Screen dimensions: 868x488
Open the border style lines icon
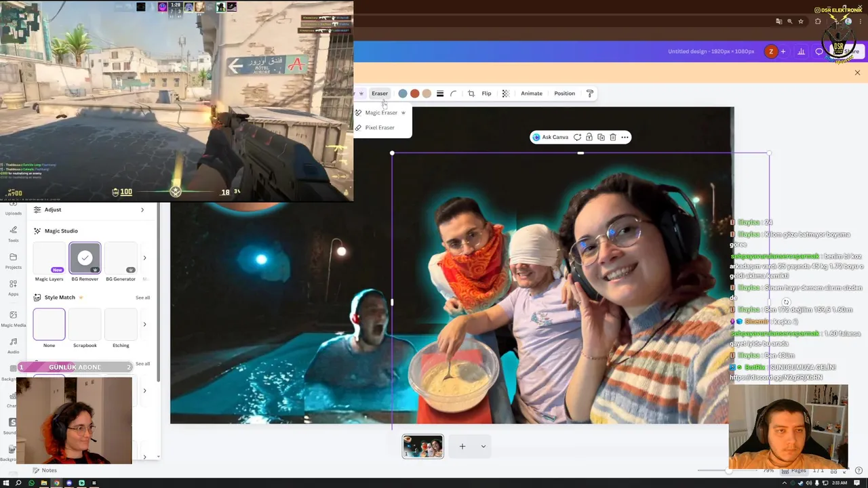(x=440, y=94)
